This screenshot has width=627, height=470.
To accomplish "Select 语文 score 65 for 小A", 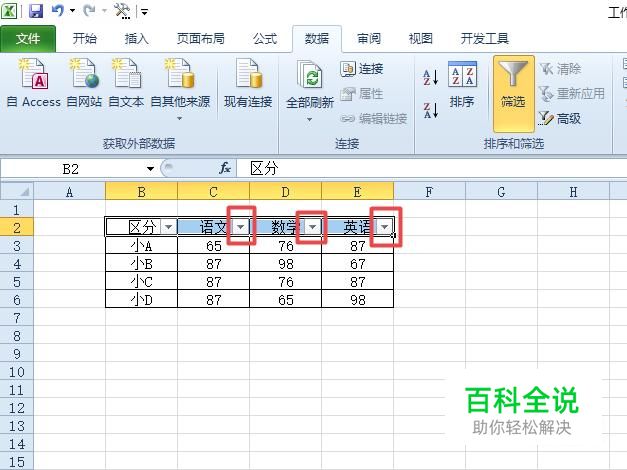I will (213, 246).
